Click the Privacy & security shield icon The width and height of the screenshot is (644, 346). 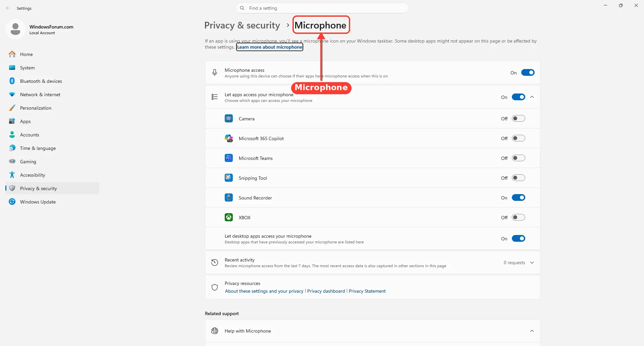click(12, 188)
